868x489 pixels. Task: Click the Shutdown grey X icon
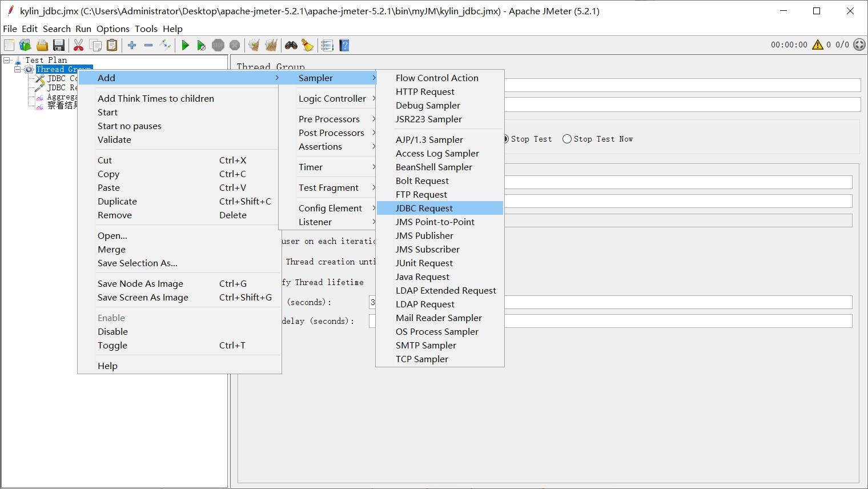coord(234,45)
